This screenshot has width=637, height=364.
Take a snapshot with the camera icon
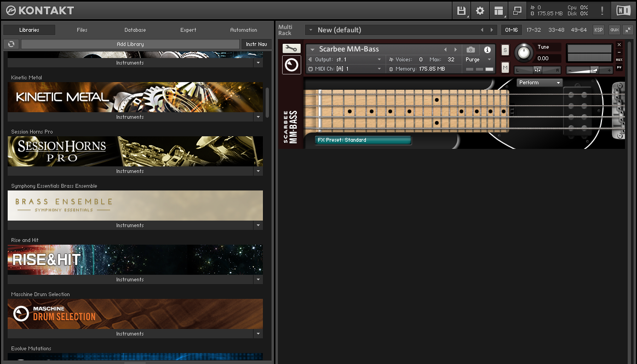470,49
